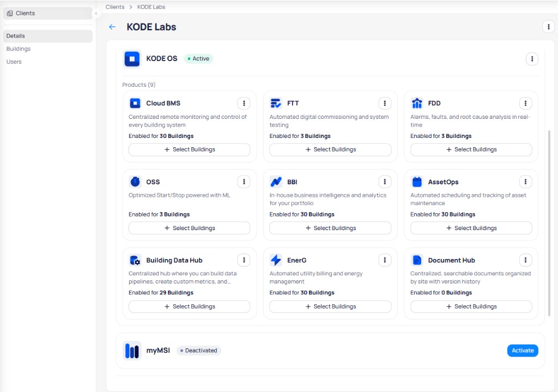Select Buildings for FTT
Viewport: 558px width, 392px height.
tap(330, 149)
